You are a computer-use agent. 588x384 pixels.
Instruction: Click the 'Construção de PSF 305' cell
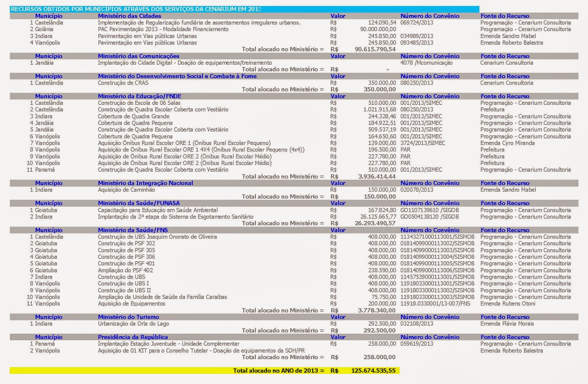[x=126, y=250]
